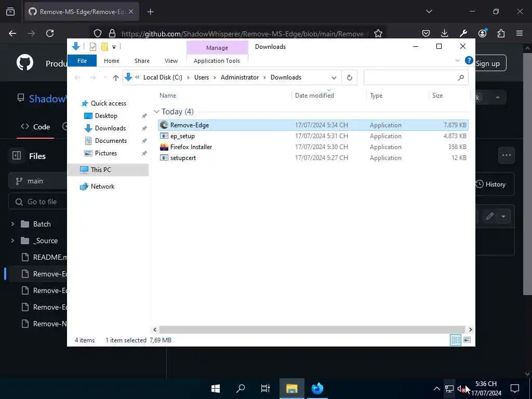Switch to the Home ribbon tab
Viewport: 532px width, 399px height.
(x=112, y=61)
